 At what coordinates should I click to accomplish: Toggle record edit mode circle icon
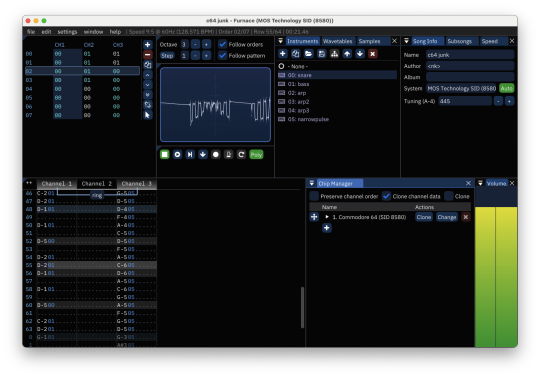click(216, 155)
